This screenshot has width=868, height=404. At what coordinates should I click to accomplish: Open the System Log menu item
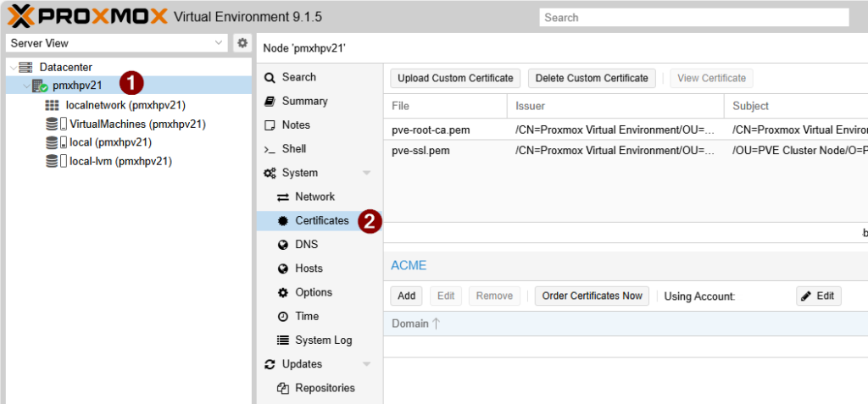323,340
